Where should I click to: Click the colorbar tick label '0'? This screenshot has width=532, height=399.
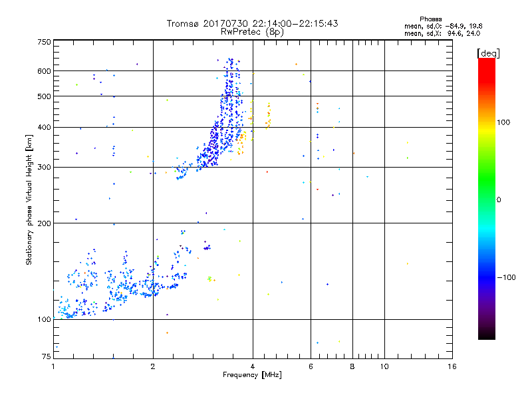[499, 200]
